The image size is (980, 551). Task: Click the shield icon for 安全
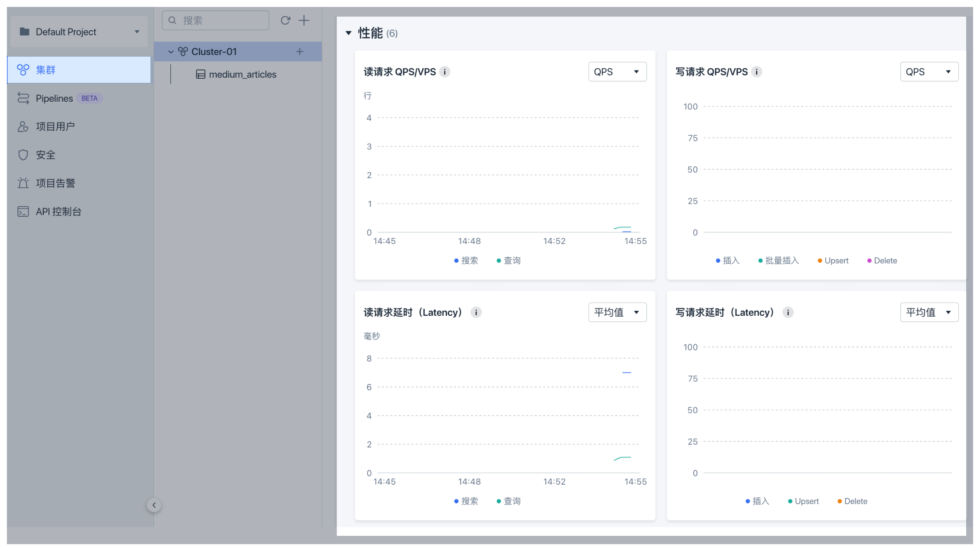pos(23,155)
